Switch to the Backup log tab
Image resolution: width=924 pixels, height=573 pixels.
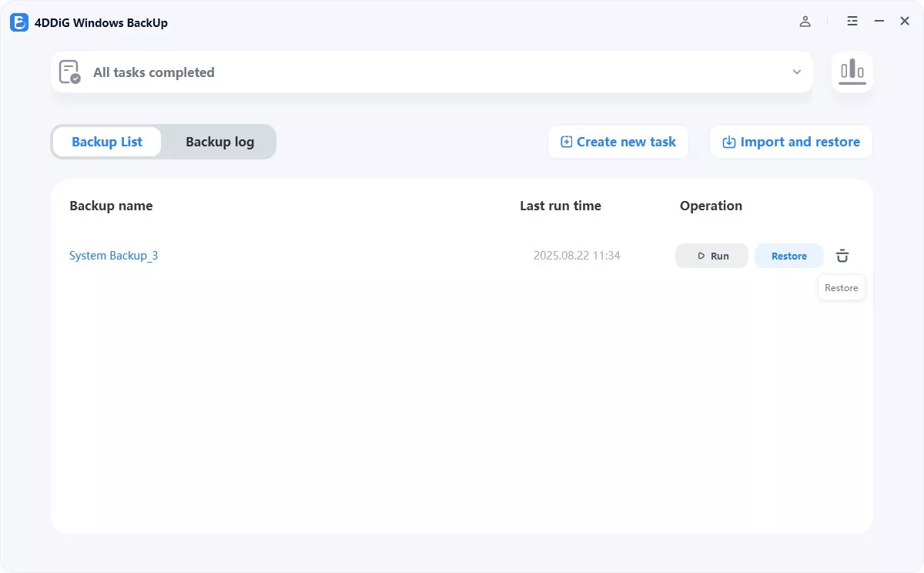(219, 142)
